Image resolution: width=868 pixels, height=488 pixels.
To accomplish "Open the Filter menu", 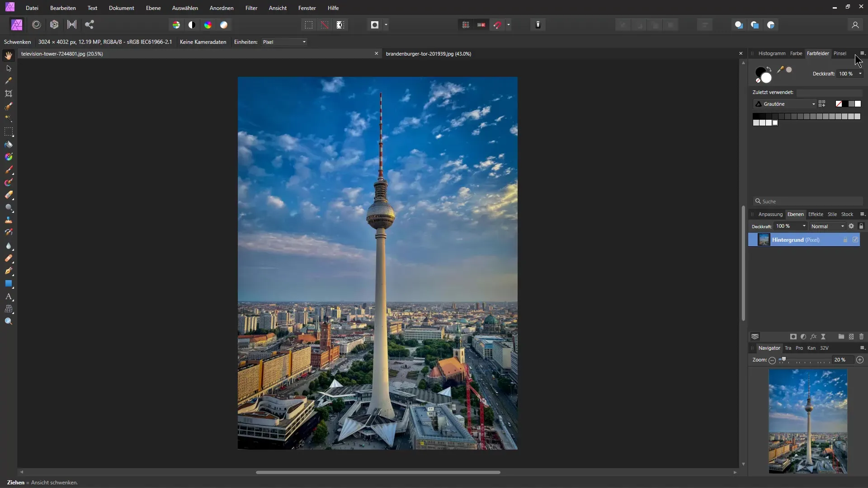I will pyautogui.click(x=251, y=8).
